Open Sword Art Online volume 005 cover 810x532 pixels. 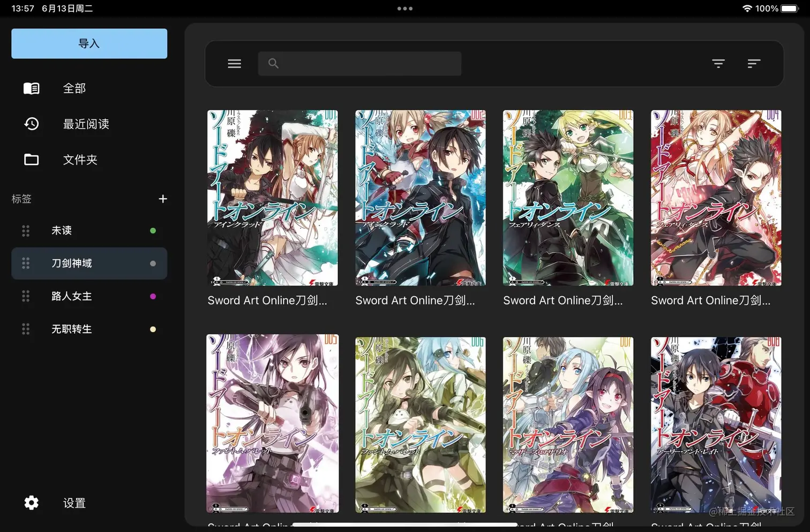tap(272, 424)
